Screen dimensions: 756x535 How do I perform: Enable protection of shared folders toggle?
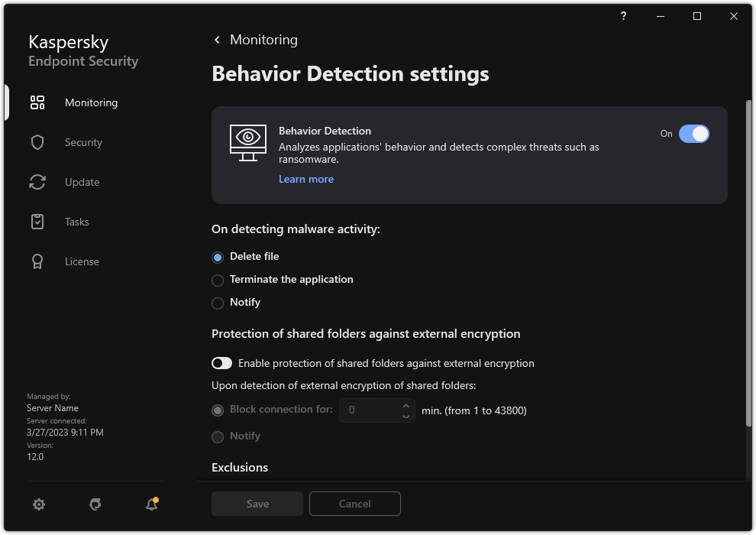pyautogui.click(x=221, y=364)
